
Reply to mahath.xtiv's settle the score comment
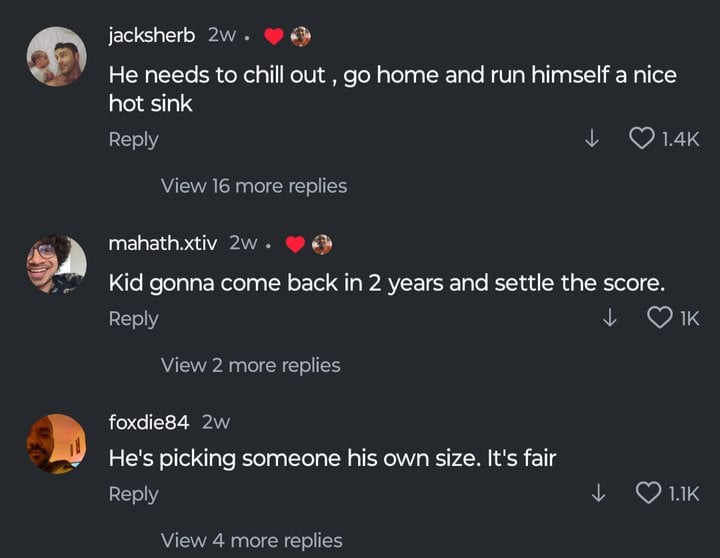[x=134, y=319]
